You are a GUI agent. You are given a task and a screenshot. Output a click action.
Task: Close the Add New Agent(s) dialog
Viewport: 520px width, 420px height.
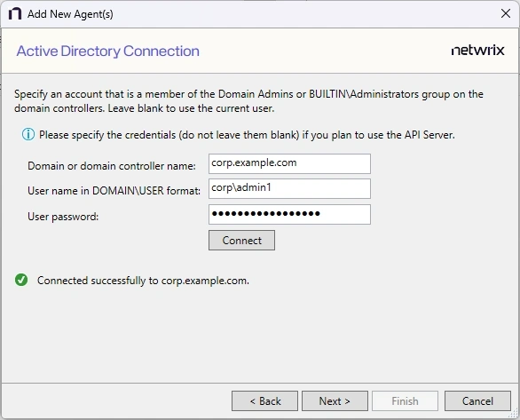tap(506, 13)
